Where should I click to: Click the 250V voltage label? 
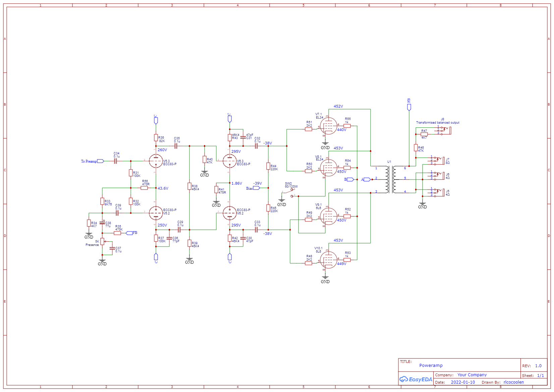(162, 225)
